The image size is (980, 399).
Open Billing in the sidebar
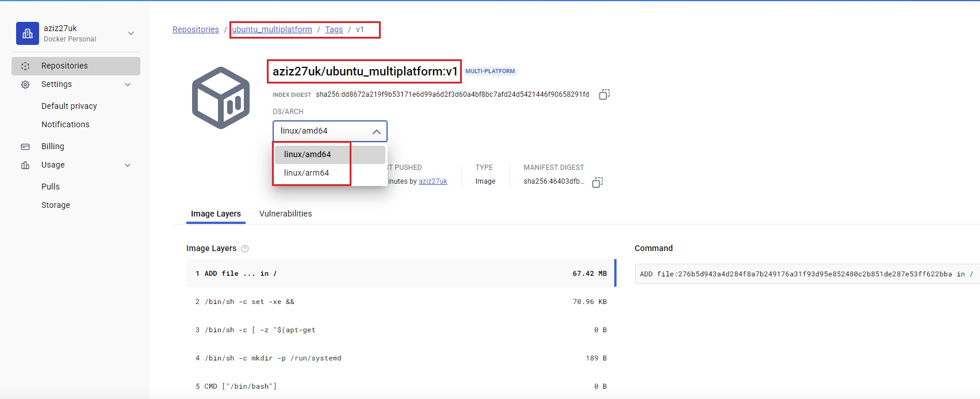(x=53, y=146)
